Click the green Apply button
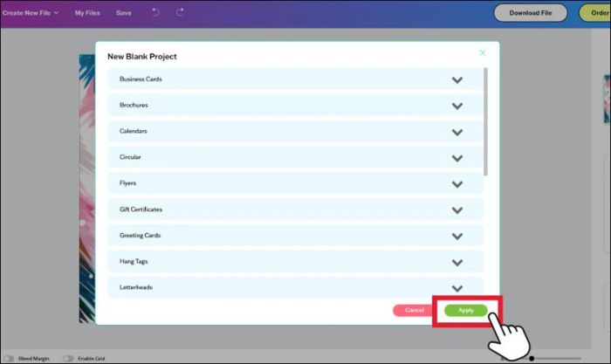The width and height of the screenshot is (611, 364). pyautogui.click(x=465, y=310)
